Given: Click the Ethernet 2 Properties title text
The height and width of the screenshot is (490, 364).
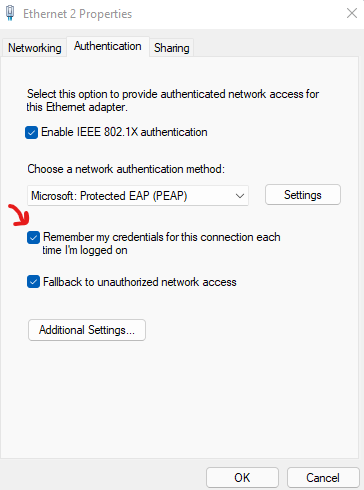Looking at the screenshot, I should [x=77, y=14].
